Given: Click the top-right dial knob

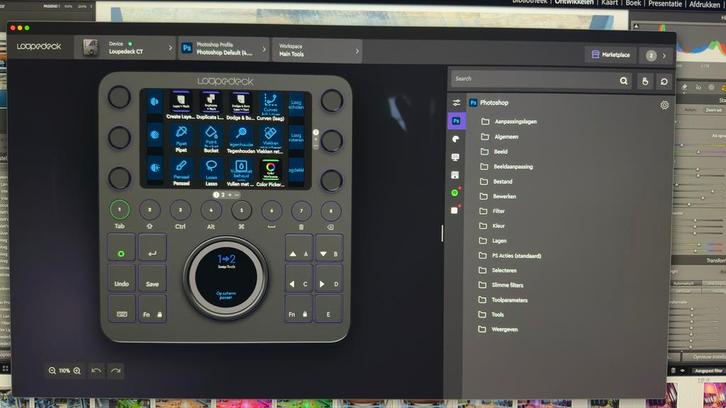Looking at the screenshot, I should coord(332,100).
